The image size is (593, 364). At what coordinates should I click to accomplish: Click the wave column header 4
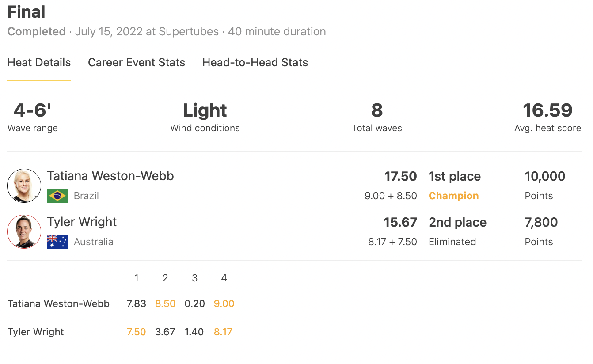click(x=224, y=278)
